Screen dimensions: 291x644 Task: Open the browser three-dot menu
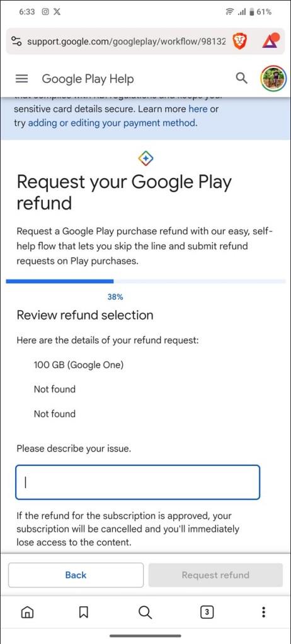264,613
